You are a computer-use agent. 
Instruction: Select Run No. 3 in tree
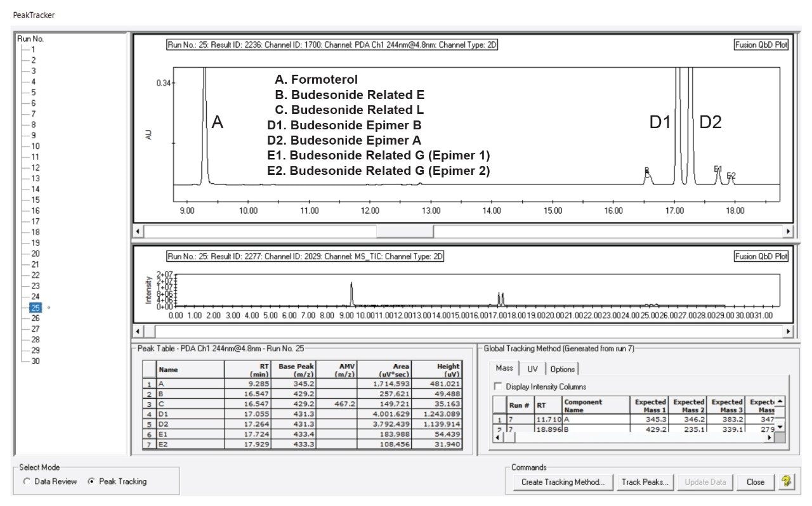point(33,71)
